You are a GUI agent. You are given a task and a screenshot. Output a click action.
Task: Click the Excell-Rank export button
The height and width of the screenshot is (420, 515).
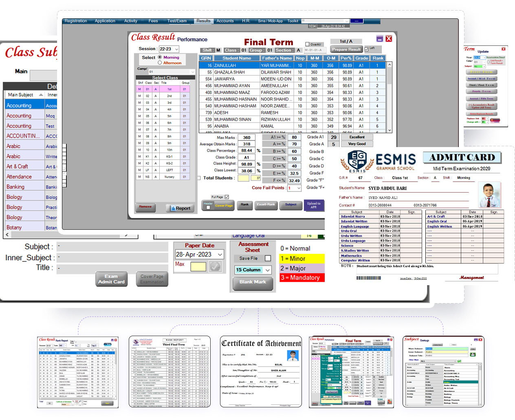tap(266, 205)
